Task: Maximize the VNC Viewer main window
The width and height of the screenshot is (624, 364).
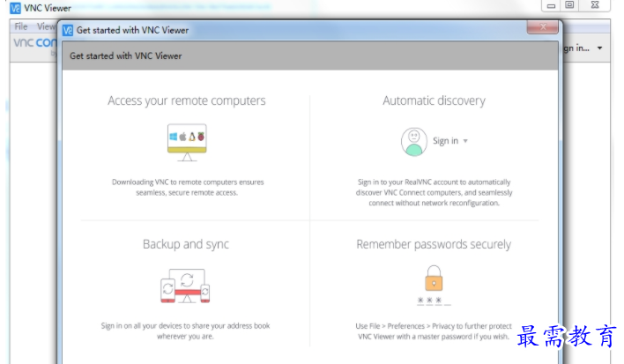Action: coord(569,5)
